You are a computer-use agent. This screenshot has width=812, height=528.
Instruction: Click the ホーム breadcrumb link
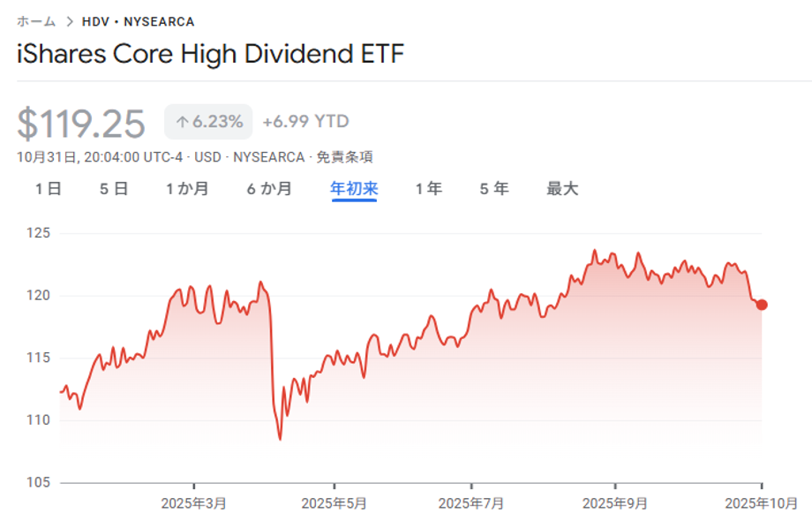click(x=36, y=21)
